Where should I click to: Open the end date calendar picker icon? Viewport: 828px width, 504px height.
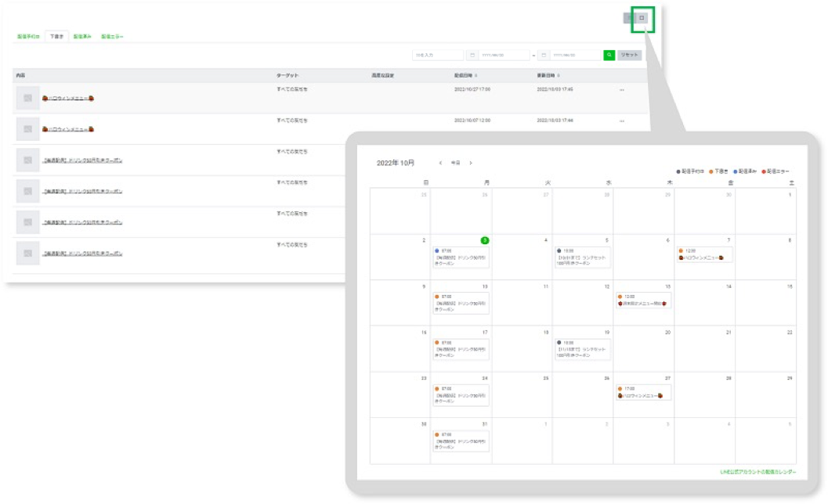click(x=543, y=56)
